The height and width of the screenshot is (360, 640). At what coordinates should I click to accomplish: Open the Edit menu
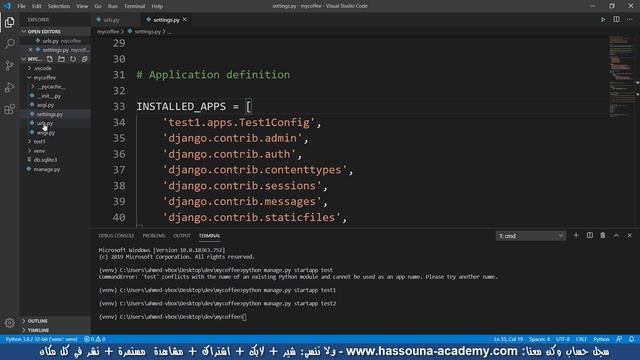click(37, 6)
